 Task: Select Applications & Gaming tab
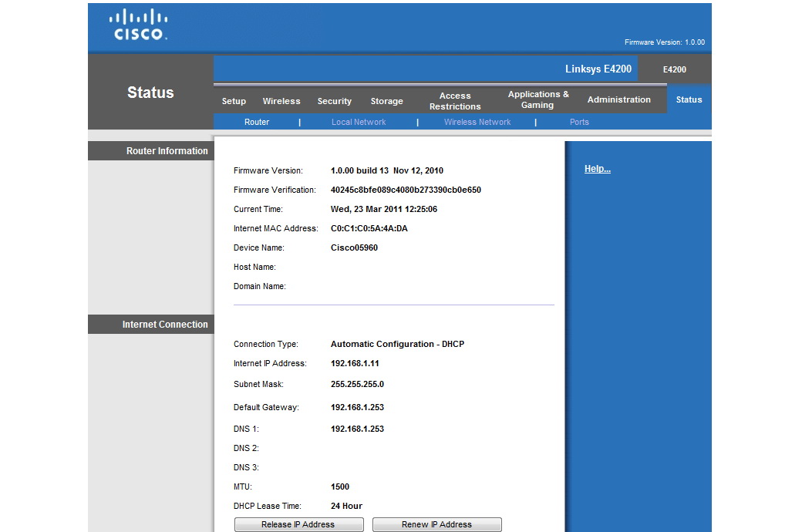(537, 99)
